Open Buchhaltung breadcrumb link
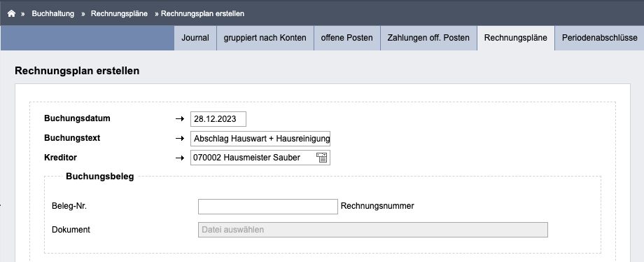The width and height of the screenshot is (644, 262). (53, 13)
